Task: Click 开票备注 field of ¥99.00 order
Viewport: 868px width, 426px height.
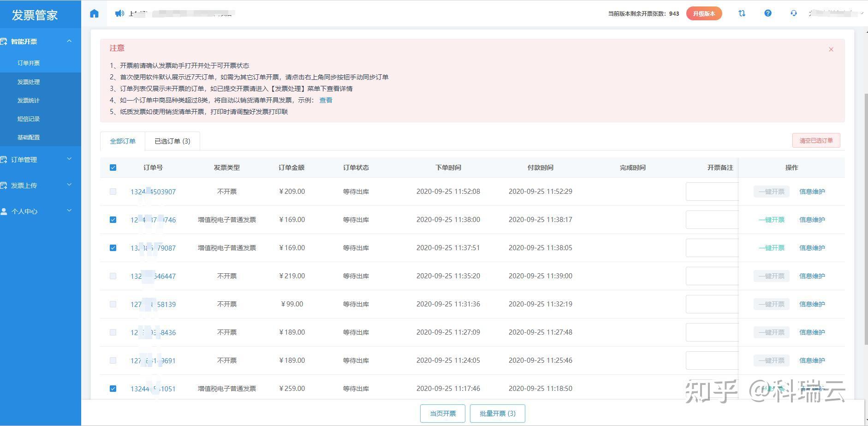Action: pyautogui.click(x=712, y=304)
